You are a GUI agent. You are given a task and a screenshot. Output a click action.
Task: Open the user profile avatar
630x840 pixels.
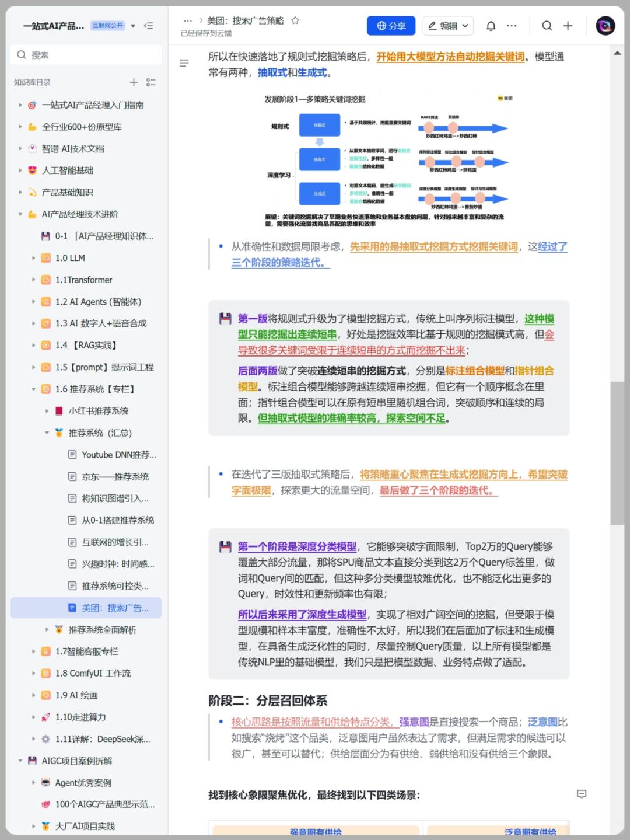coord(605,26)
